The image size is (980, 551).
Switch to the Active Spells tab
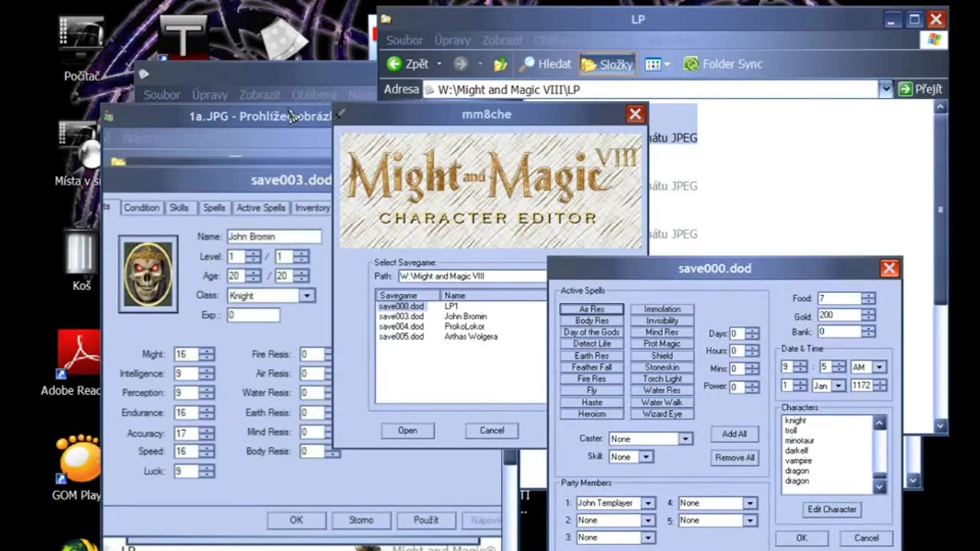[x=260, y=207]
